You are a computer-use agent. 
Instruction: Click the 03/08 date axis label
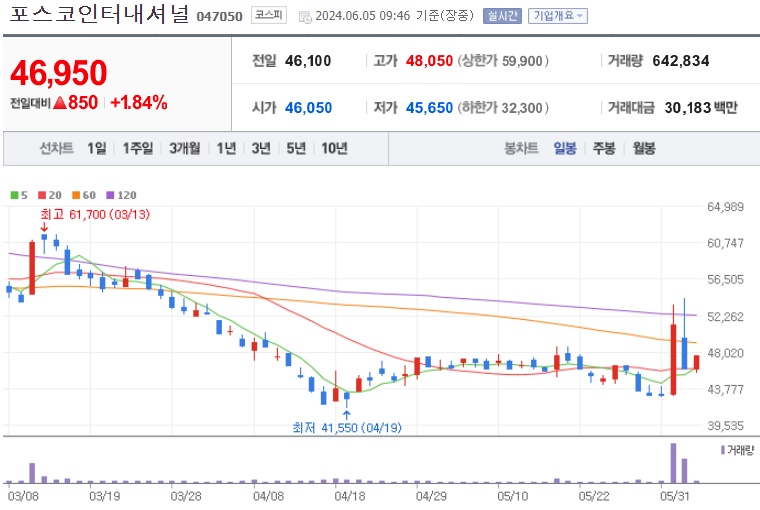pos(24,496)
